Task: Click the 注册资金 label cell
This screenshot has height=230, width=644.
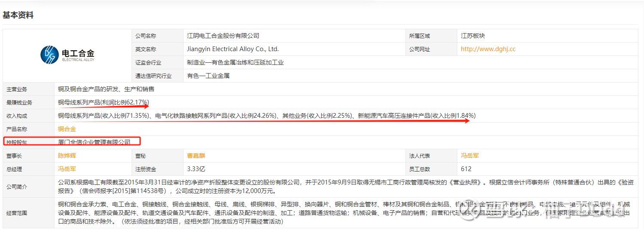Action: tap(157, 169)
